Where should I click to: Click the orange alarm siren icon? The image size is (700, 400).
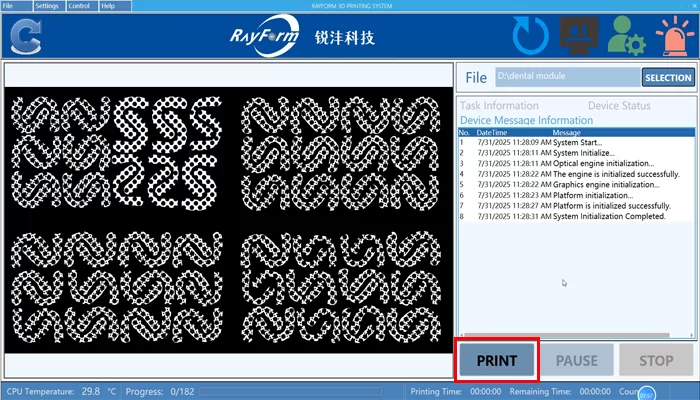tap(675, 36)
